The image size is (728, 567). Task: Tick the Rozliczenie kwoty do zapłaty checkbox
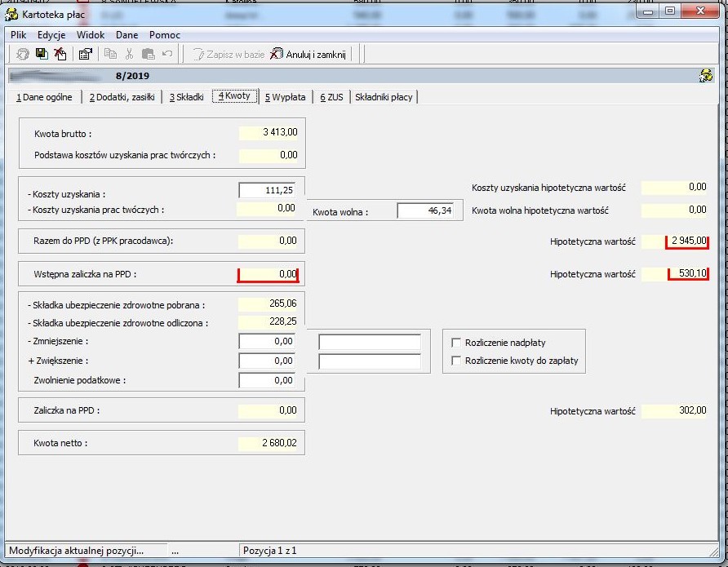click(456, 361)
